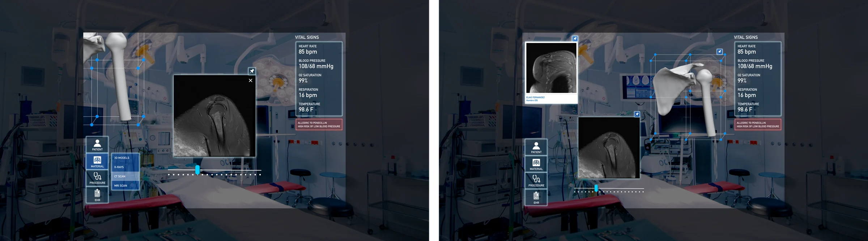The height and width of the screenshot is (241, 868).
Task: Click '108/68 mmHg' blood pressure in right screen
Action: (x=755, y=66)
